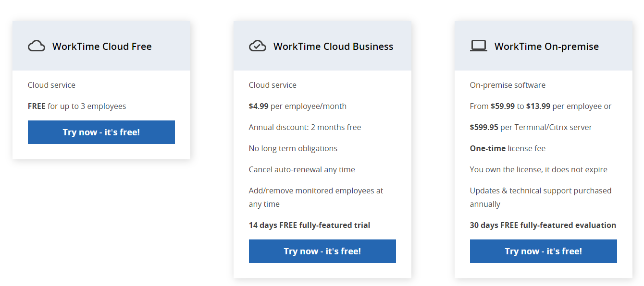Viewport: 644px width, 286px height.
Task: Select the WorkTime On-premise heading
Action: [547, 47]
